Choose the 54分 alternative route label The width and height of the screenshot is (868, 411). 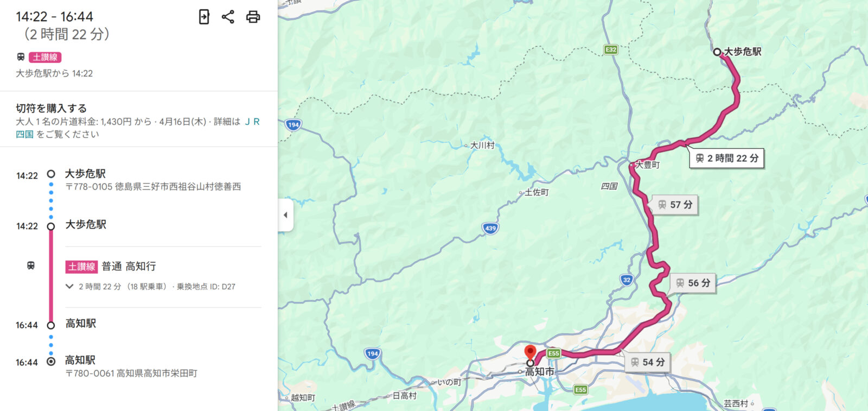click(648, 362)
